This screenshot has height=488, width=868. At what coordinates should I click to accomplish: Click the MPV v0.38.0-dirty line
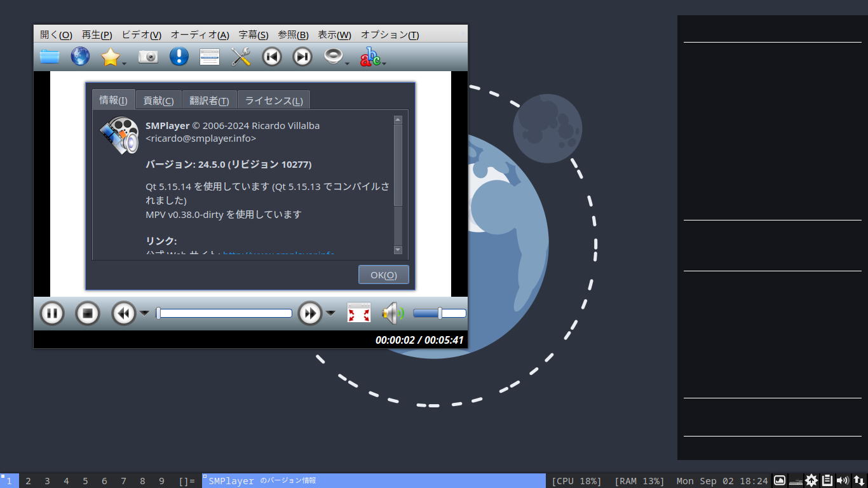(x=224, y=214)
